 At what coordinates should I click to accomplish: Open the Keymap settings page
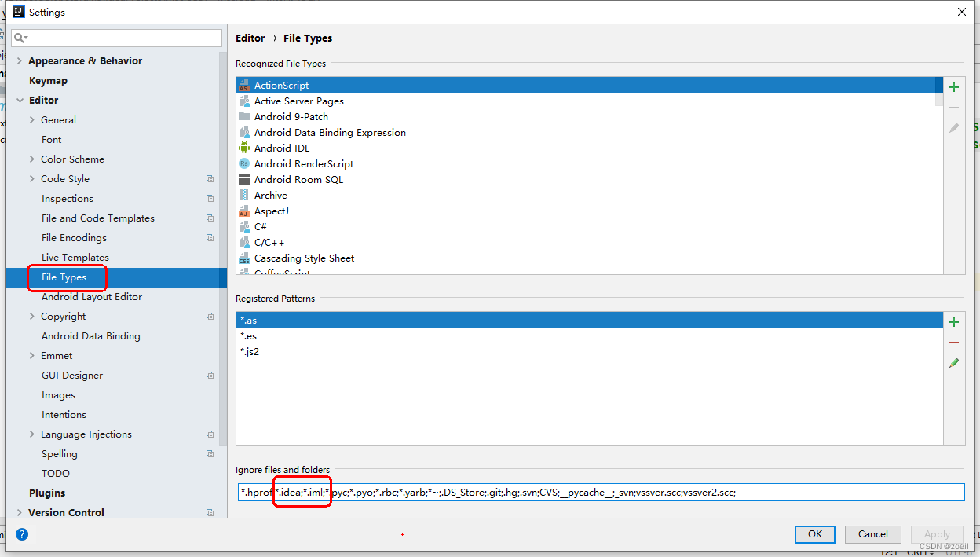(x=48, y=80)
